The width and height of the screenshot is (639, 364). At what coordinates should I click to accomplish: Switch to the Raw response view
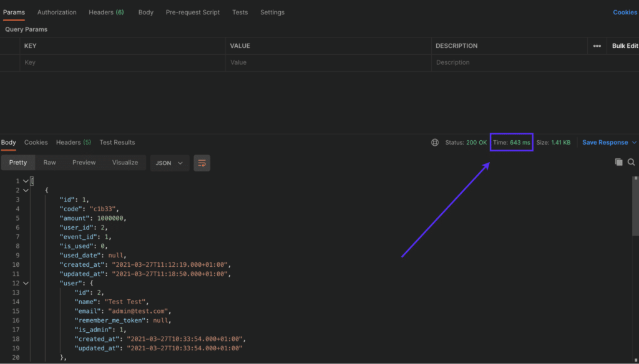click(49, 162)
